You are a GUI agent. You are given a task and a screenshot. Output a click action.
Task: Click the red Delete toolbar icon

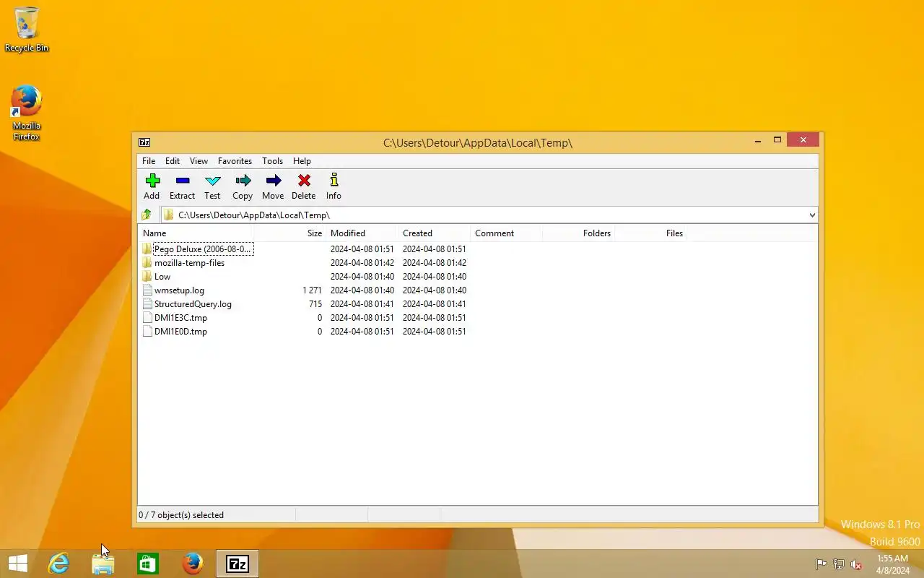pyautogui.click(x=304, y=181)
